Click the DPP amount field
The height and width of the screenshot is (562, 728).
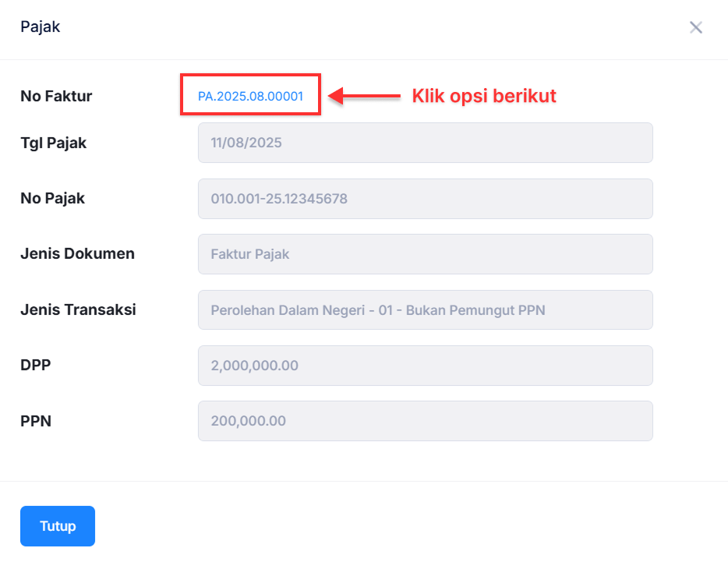[425, 366]
